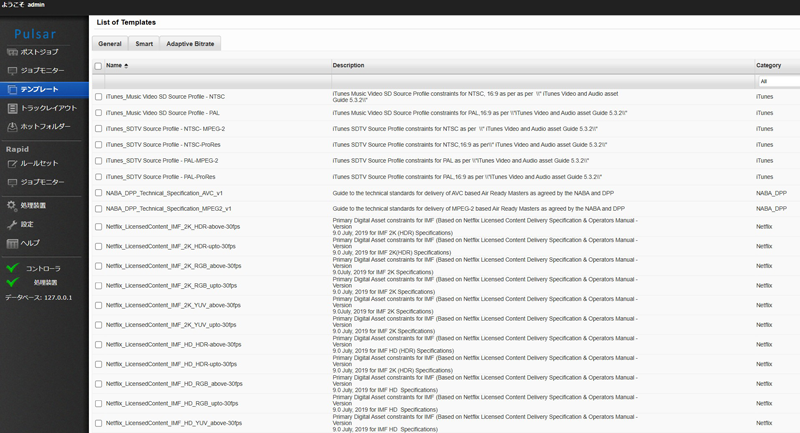Open Track Layout menu item

click(48, 108)
